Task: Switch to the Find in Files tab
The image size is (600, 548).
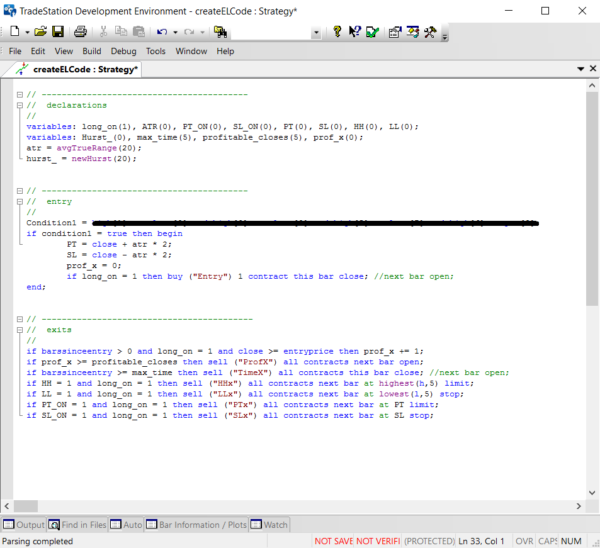Action: coord(77,524)
